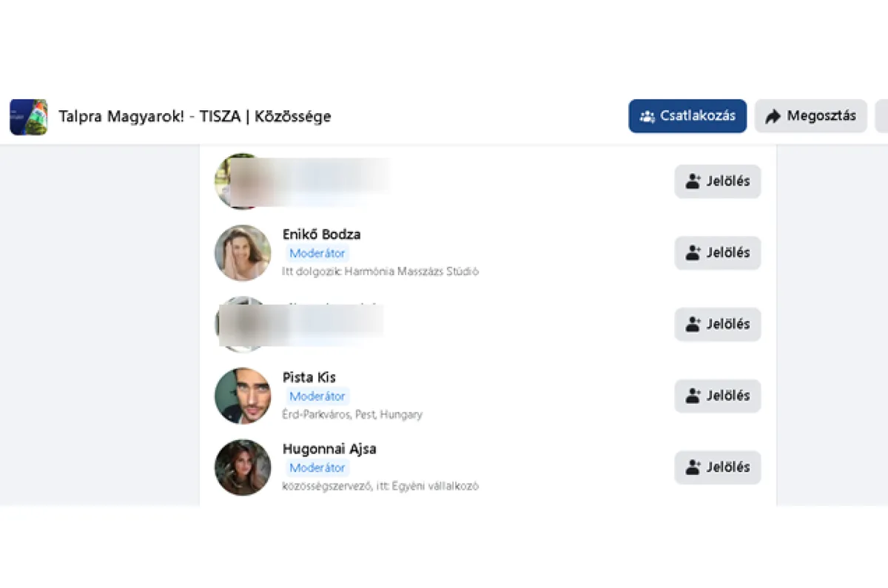Click the group title Talpra Magyarok! - TISZA
The height and width of the screenshot is (588, 888).
pyautogui.click(x=195, y=117)
